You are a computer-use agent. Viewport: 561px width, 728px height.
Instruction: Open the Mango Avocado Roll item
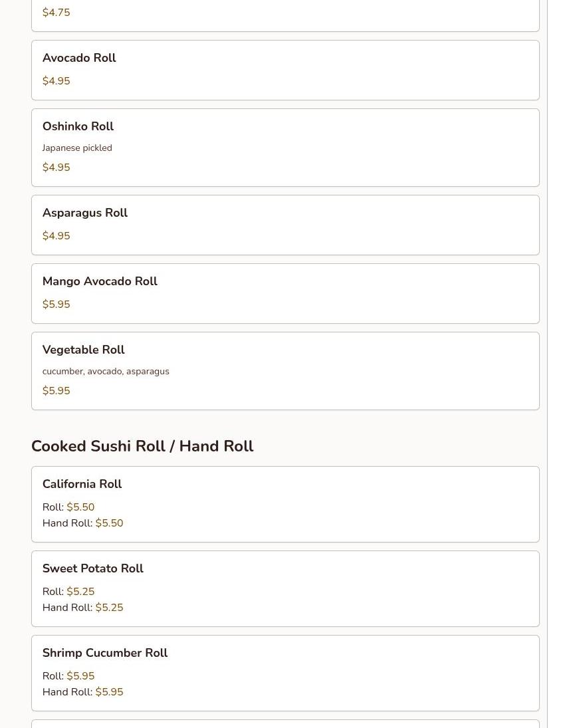285,293
